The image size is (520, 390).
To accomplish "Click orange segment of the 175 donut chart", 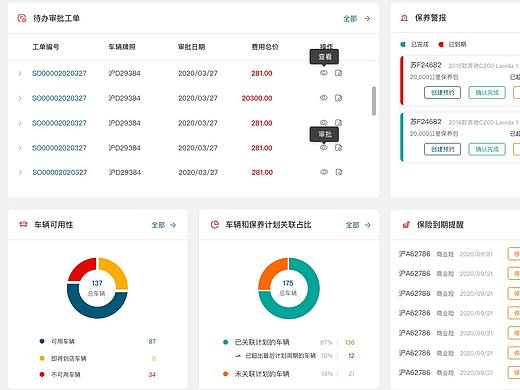I will pyautogui.click(x=271, y=272).
